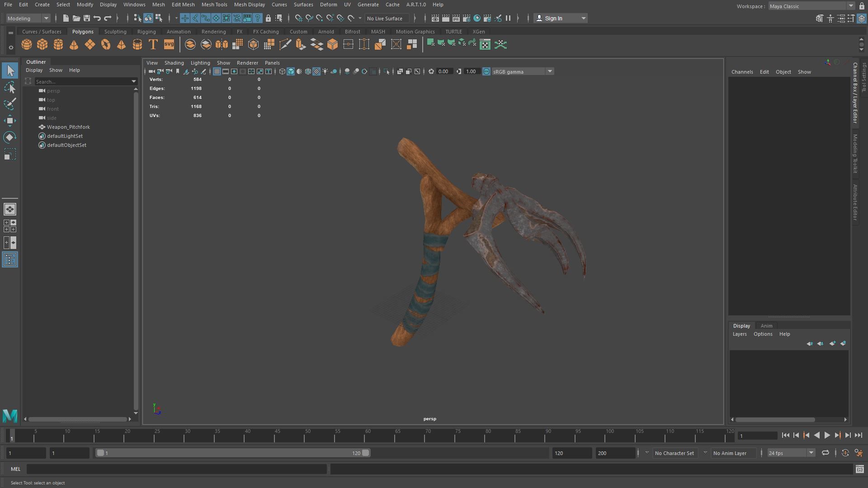Switch to the Anim layer tab
This screenshot has width=868, height=488.
pyautogui.click(x=766, y=326)
